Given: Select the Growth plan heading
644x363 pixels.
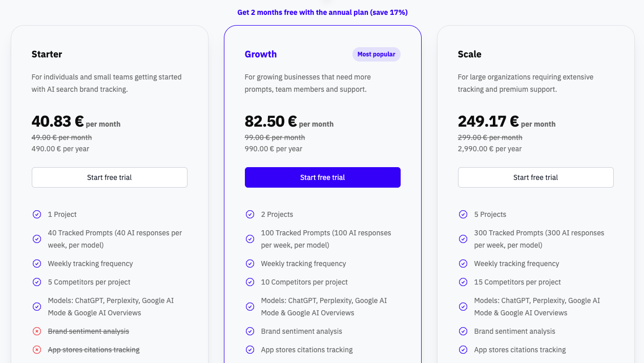Looking at the screenshot, I should [261, 54].
